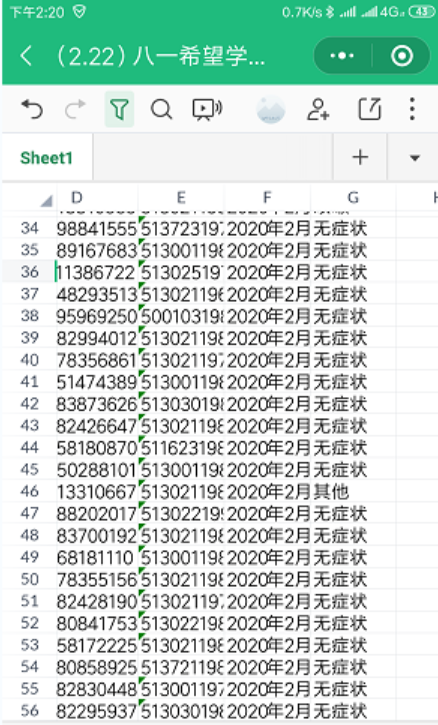This screenshot has width=438, height=725.
Task: Select row 46 header
Action: point(29,491)
